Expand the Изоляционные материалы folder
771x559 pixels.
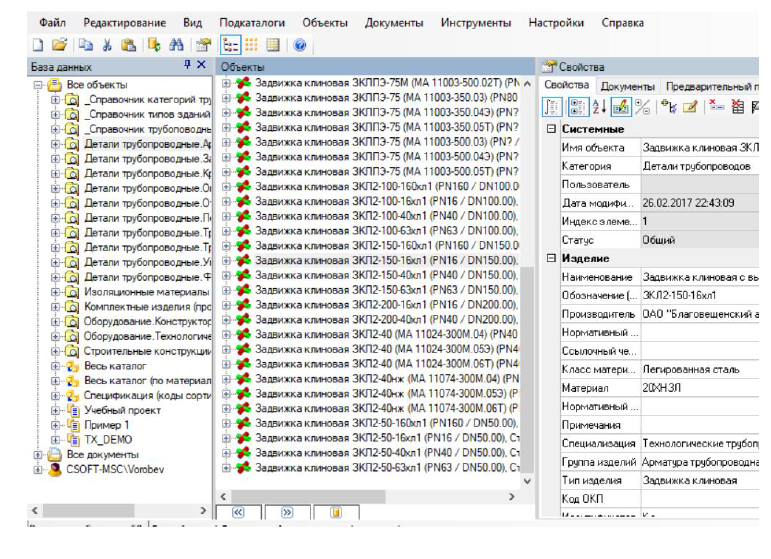coord(55,292)
